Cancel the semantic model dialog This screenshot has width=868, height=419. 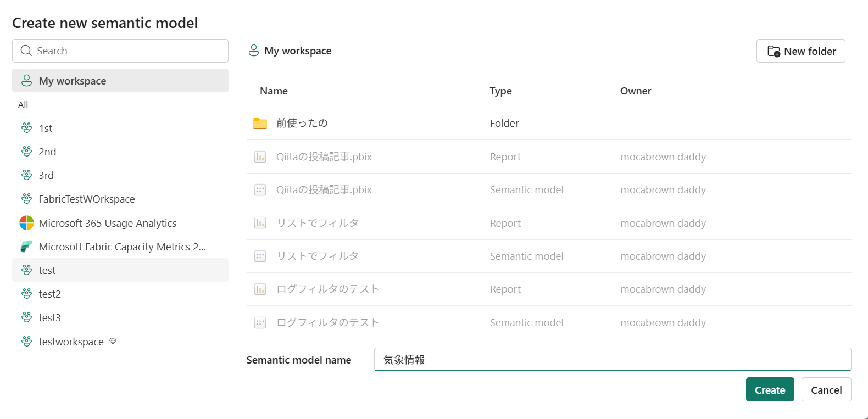click(x=826, y=390)
